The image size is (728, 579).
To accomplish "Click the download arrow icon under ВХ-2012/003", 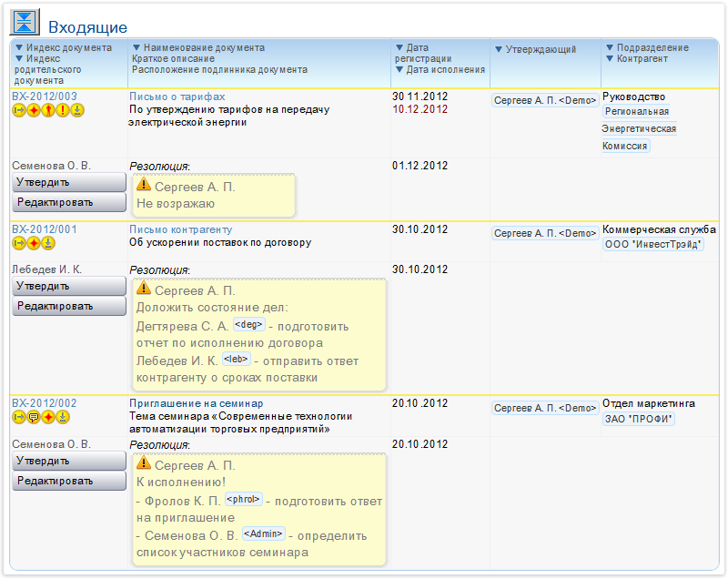I will coord(77,111).
